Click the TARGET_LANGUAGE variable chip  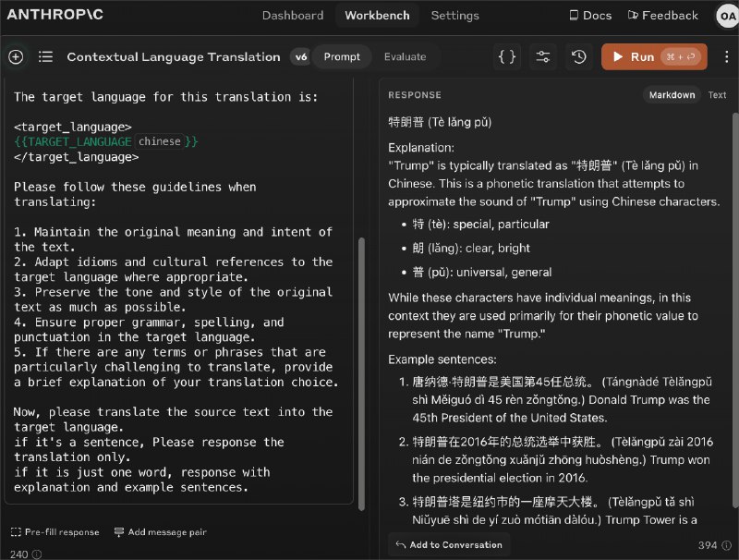[x=106, y=141]
